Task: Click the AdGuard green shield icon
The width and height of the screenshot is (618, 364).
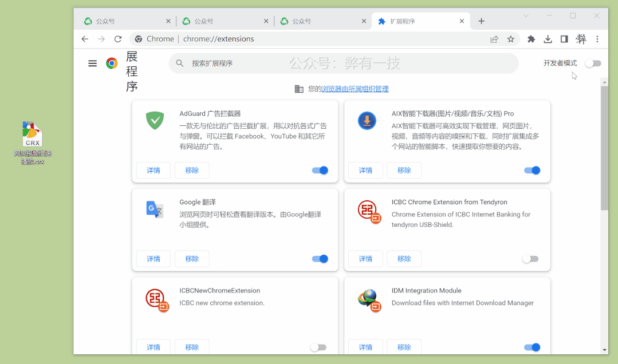Action: point(155,120)
